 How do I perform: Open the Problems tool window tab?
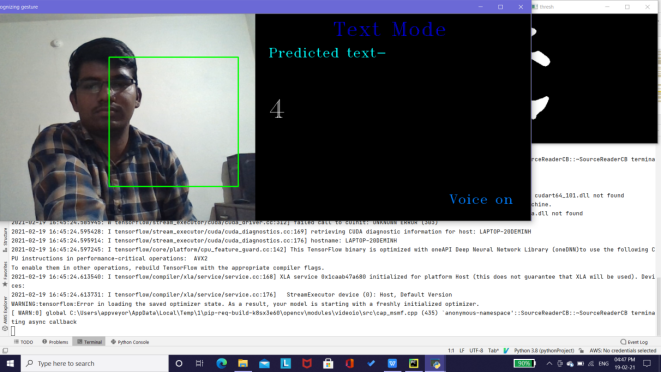pyautogui.click(x=55, y=342)
